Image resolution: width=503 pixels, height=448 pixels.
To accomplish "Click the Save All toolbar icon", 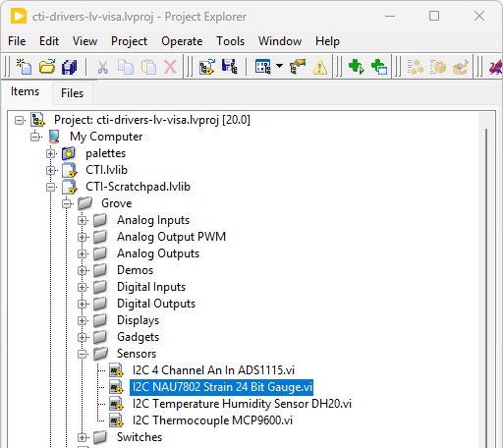I will point(69,67).
